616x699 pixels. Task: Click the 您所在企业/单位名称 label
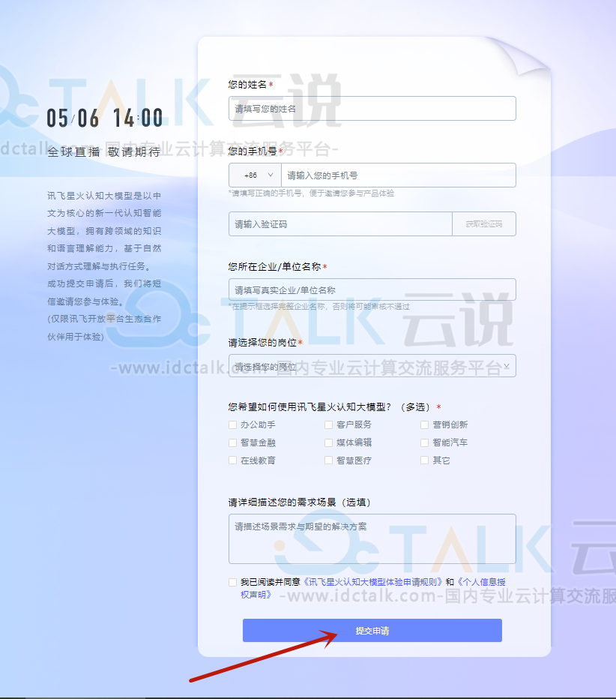tap(274, 266)
